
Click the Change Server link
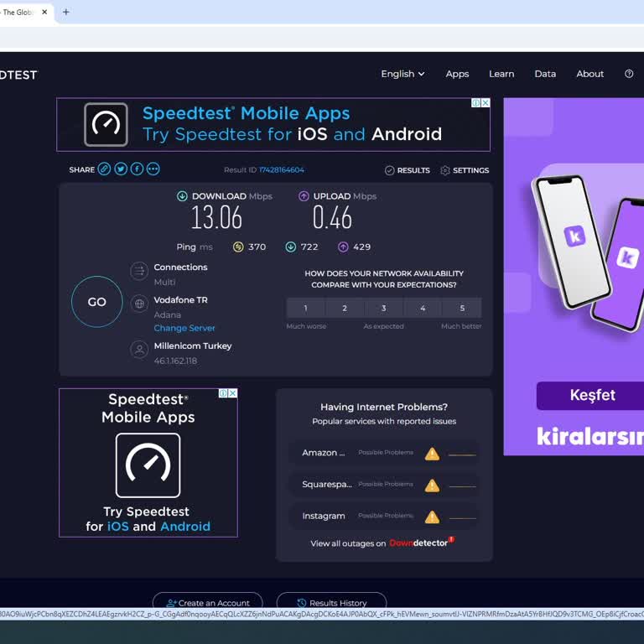184,328
